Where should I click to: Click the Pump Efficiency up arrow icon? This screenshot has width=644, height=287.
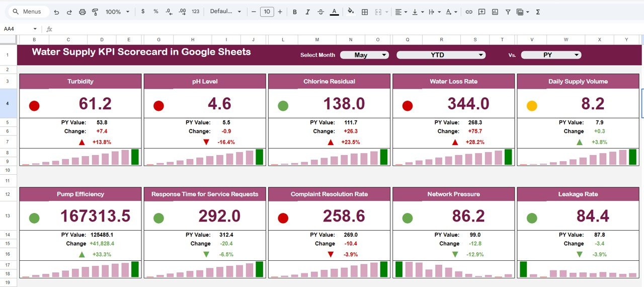(82, 255)
